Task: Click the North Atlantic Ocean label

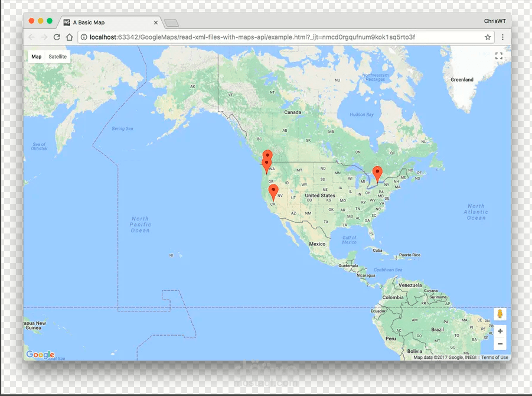Action: point(476,212)
